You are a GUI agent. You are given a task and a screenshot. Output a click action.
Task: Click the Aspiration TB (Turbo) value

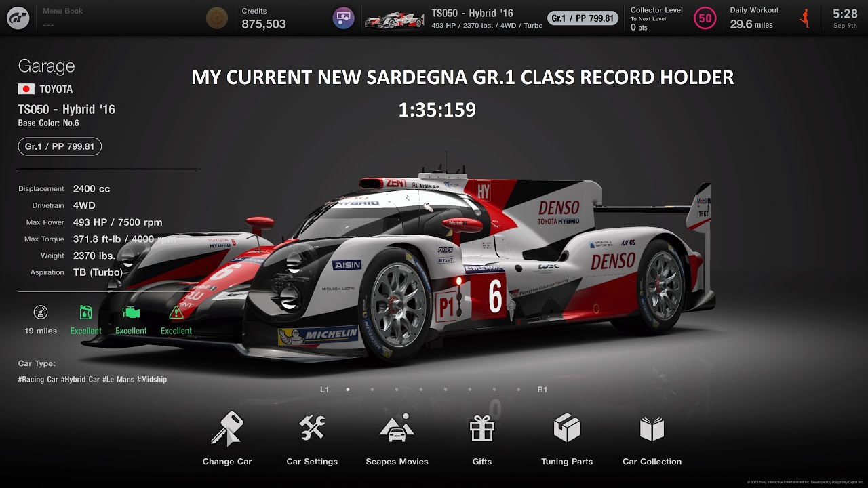98,272
